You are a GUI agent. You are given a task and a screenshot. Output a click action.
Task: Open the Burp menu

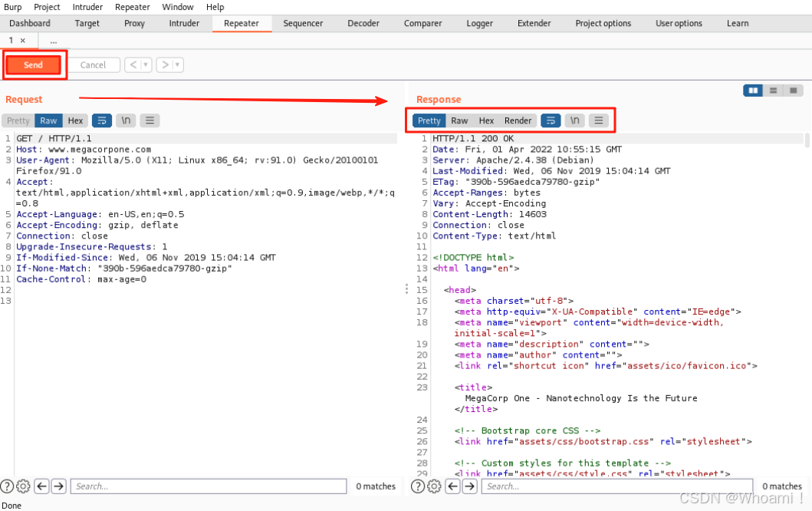(12, 7)
